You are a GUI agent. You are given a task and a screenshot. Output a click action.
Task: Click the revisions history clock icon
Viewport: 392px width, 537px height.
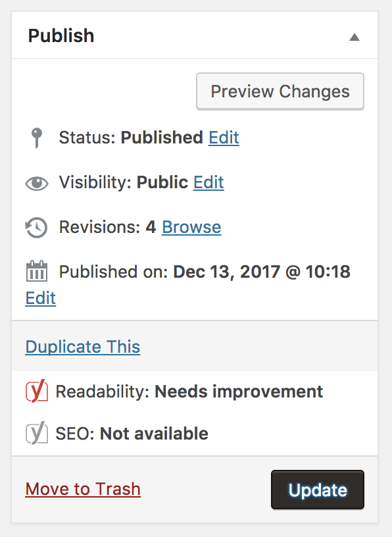click(36, 228)
